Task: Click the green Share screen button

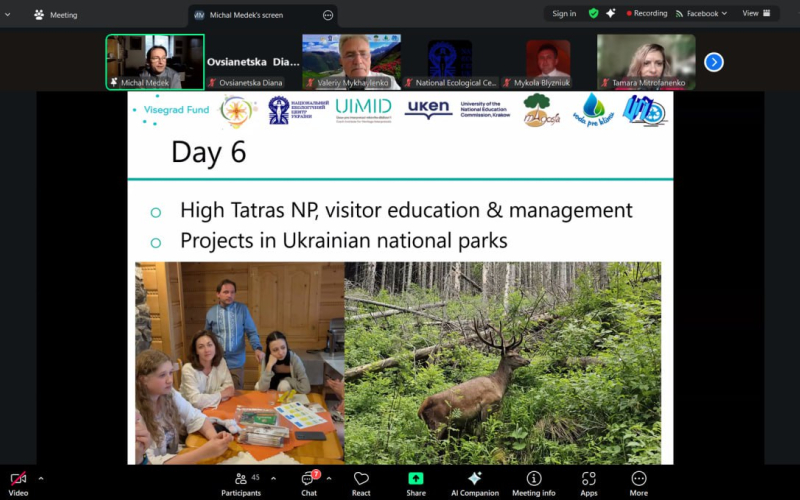Action: click(416, 481)
